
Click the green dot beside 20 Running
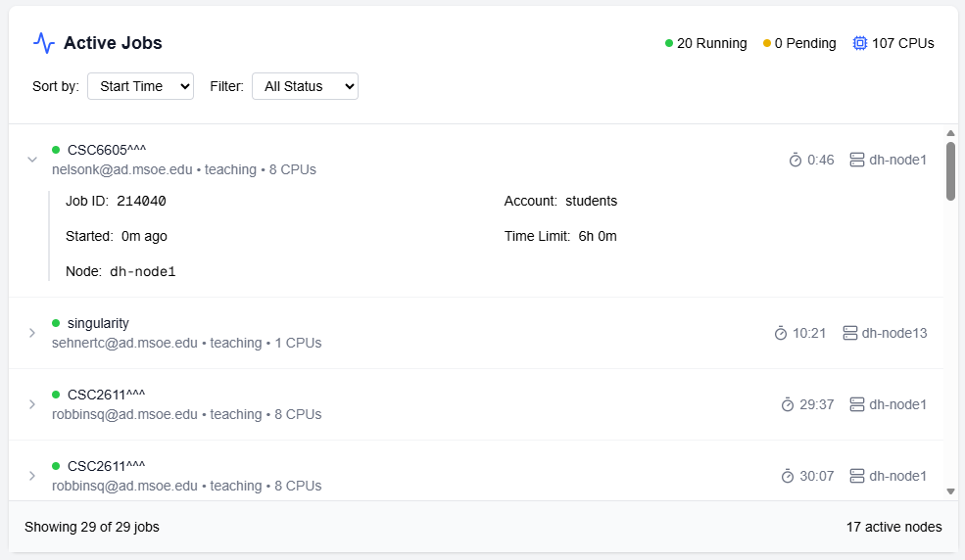(669, 43)
